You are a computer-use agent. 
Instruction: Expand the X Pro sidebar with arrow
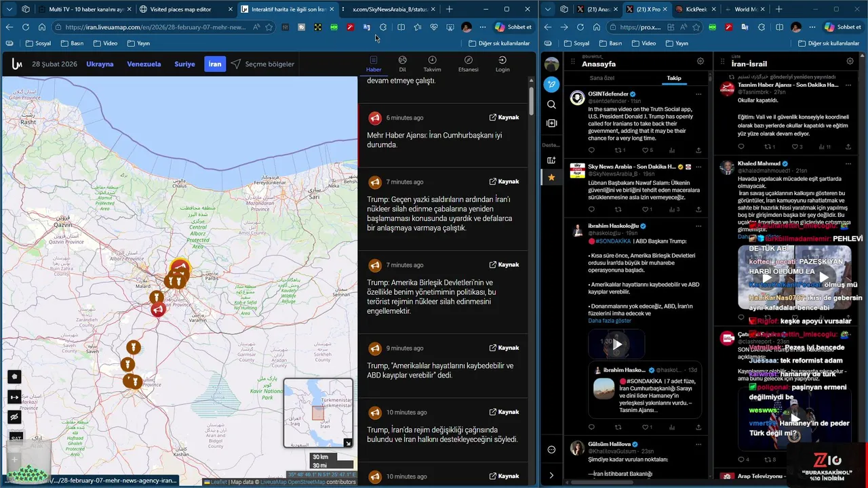(551, 475)
